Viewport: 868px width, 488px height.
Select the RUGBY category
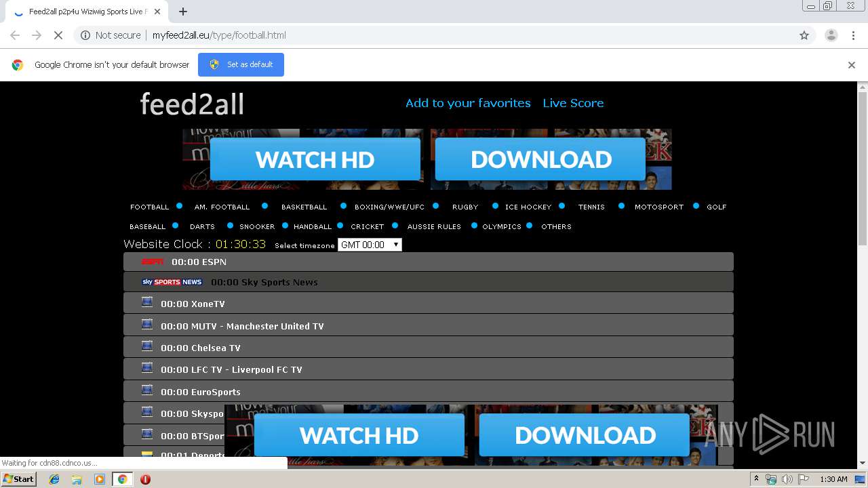point(465,207)
